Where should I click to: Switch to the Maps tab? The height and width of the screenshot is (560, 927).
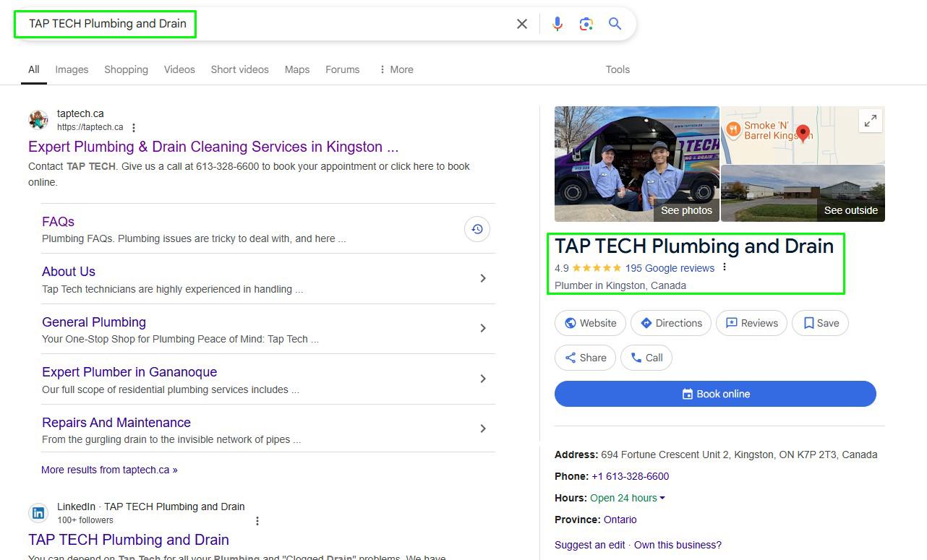(296, 69)
